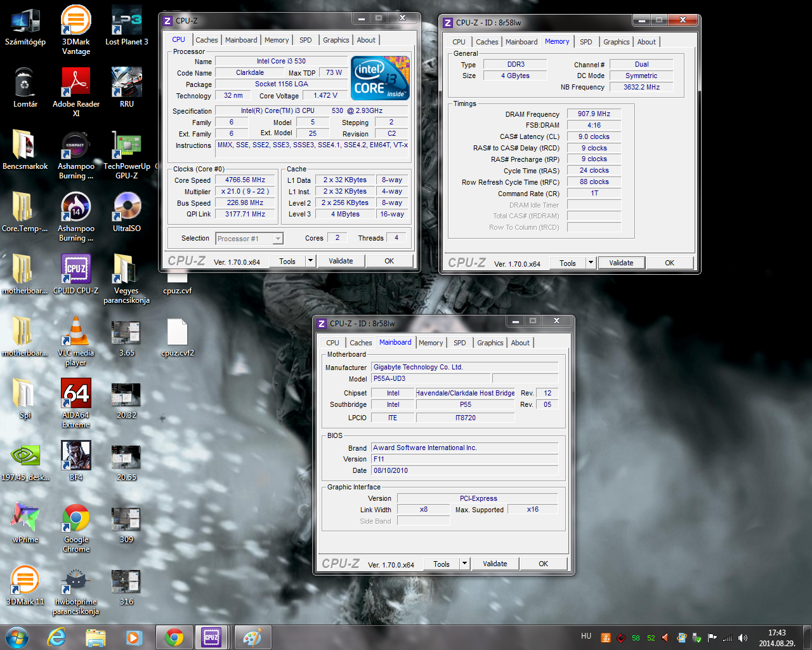Click the Multiplier value x 21.0

click(246, 192)
